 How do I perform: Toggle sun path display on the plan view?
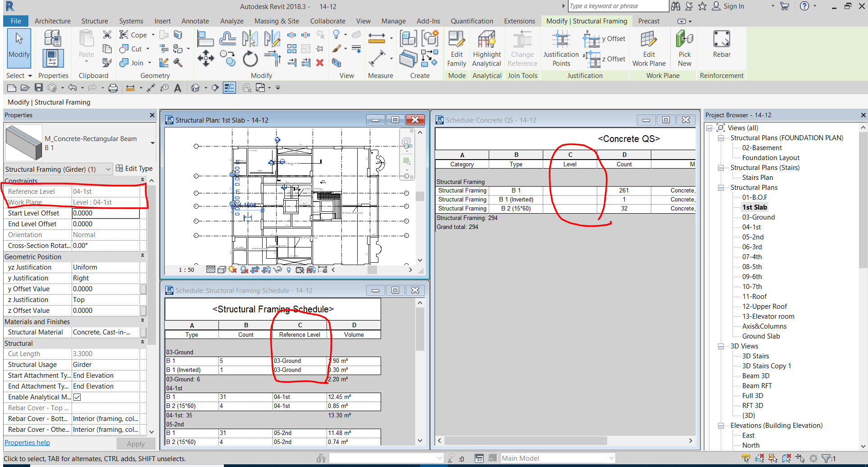pyautogui.click(x=232, y=270)
